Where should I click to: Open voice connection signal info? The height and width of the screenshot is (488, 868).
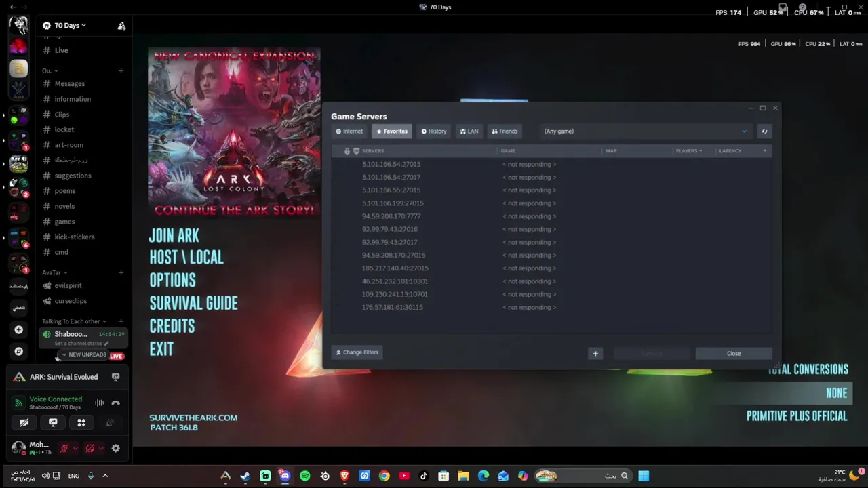(x=19, y=403)
